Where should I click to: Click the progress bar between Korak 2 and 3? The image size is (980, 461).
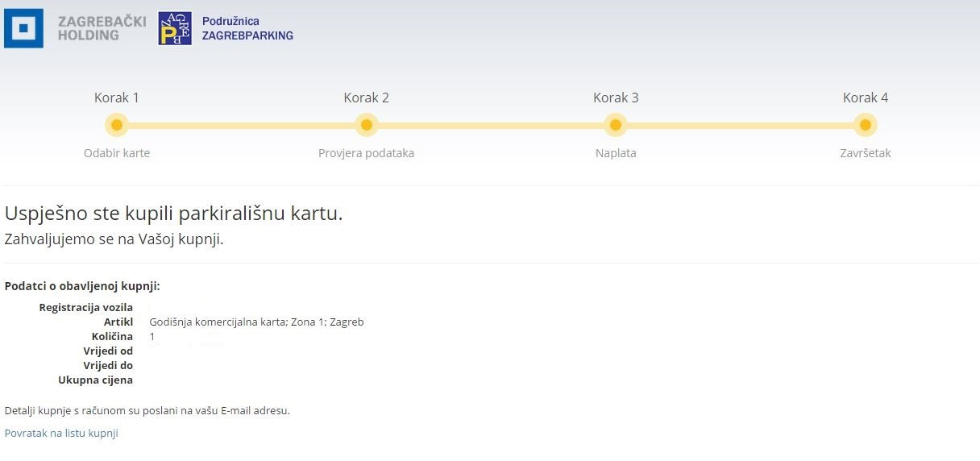(x=491, y=126)
